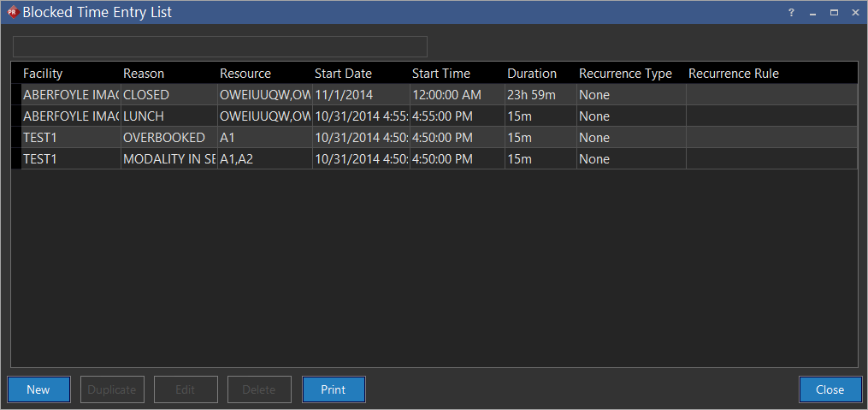Click the Recurrence Rule column header
Screen dimensions: 868x410
(x=733, y=74)
